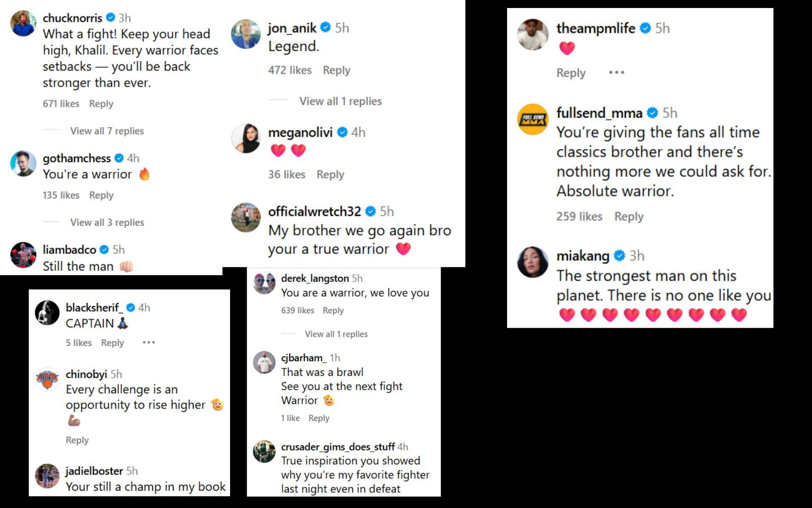
Task: Click verified badge next to jon_anik
Action: [x=325, y=28]
